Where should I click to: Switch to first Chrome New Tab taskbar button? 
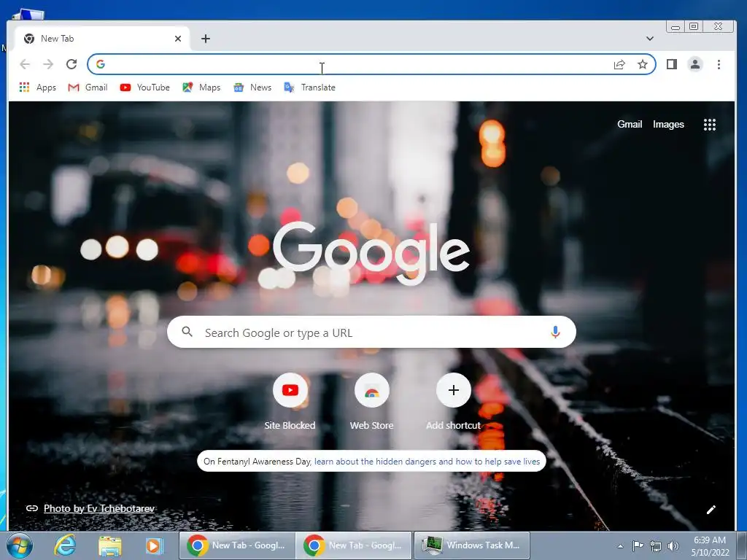click(237, 545)
